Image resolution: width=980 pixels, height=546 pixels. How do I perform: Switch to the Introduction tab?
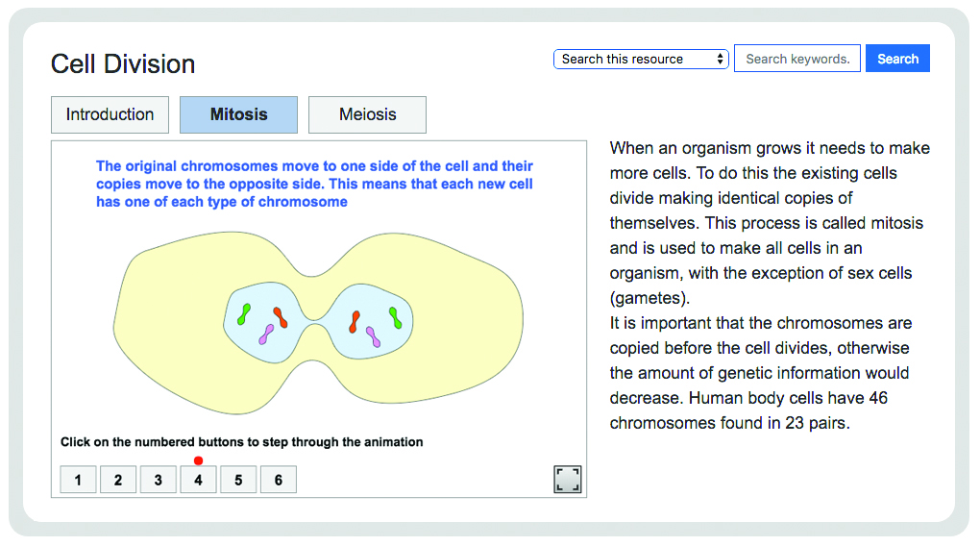click(x=110, y=114)
